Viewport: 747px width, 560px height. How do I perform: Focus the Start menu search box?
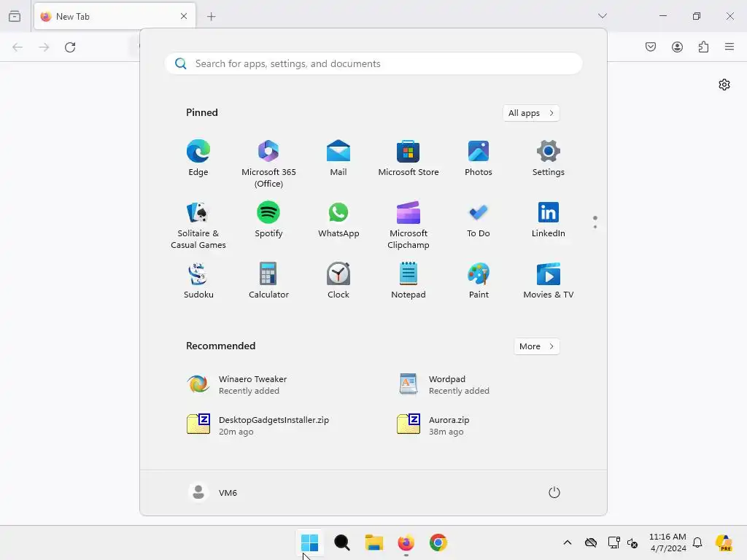[373, 64]
